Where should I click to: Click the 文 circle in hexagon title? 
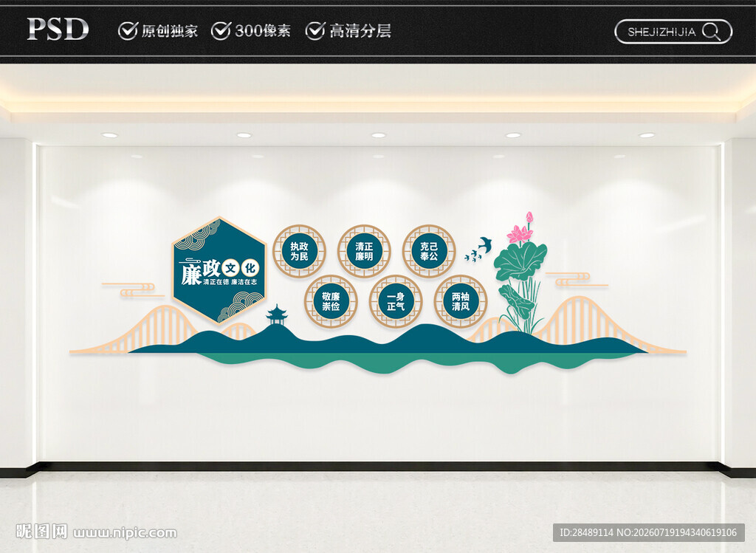coord(231,269)
